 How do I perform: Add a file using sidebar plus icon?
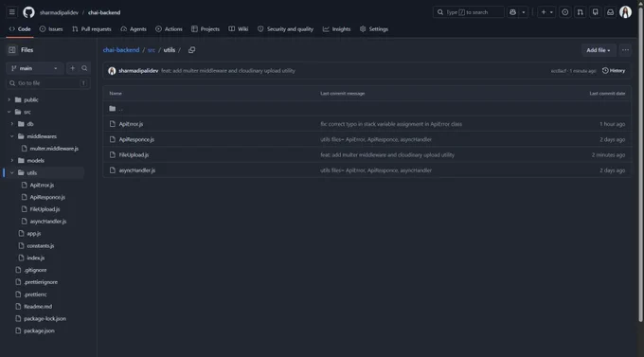[x=72, y=68]
